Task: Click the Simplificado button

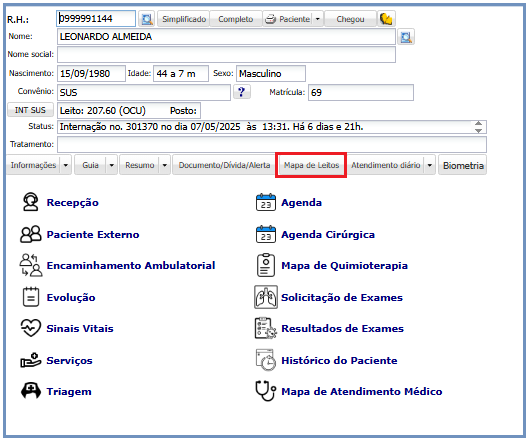Action: [x=184, y=19]
